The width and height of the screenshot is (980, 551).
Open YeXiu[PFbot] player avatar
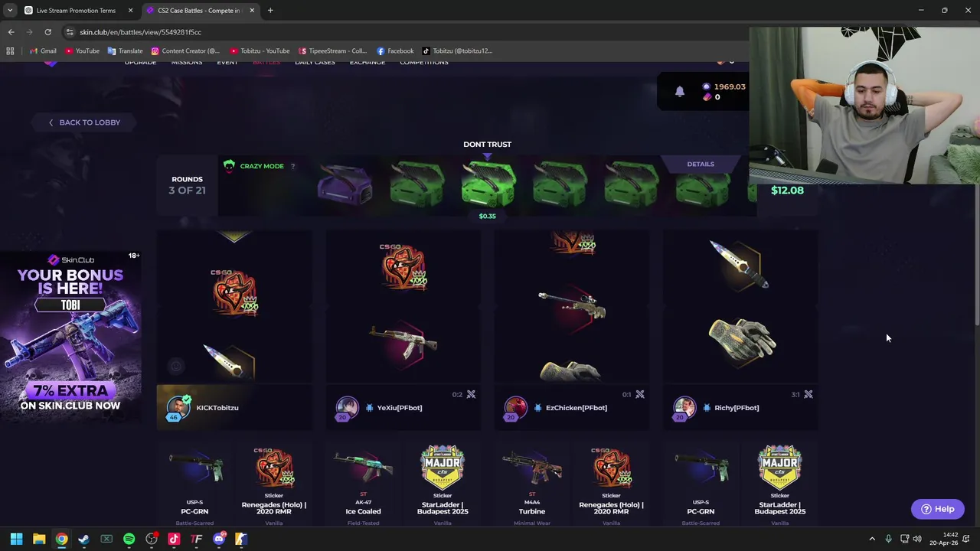pyautogui.click(x=347, y=407)
